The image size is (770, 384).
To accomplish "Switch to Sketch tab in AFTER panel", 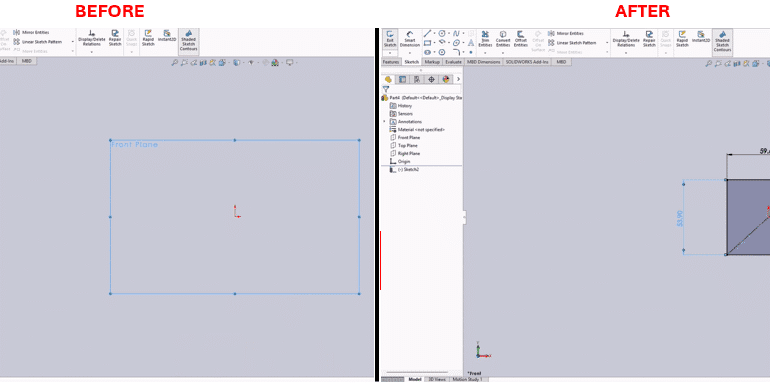I will [411, 62].
